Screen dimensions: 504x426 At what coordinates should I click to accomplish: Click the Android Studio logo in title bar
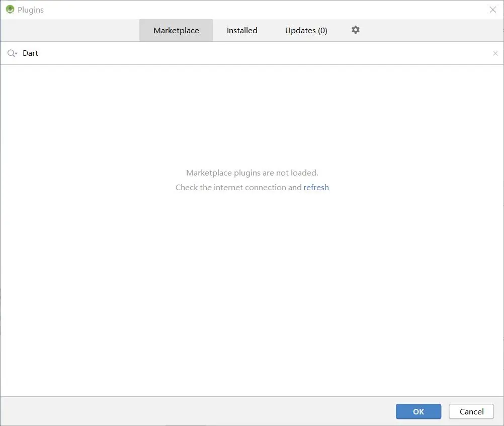click(x=10, y=10)
